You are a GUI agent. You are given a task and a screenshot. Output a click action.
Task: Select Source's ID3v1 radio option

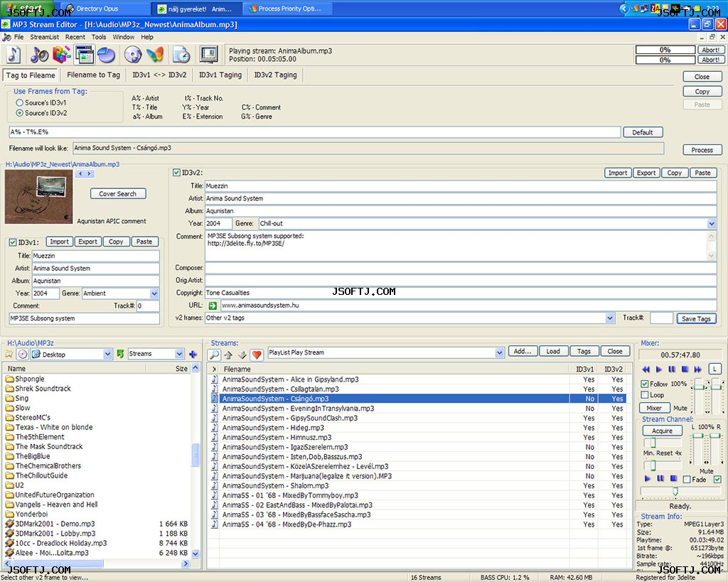[x=19, y=102]
